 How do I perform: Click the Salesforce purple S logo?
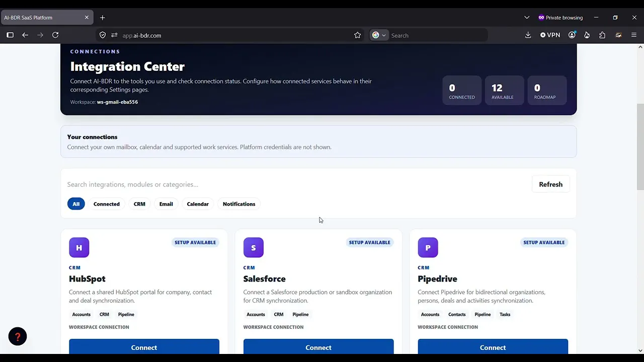254,247
